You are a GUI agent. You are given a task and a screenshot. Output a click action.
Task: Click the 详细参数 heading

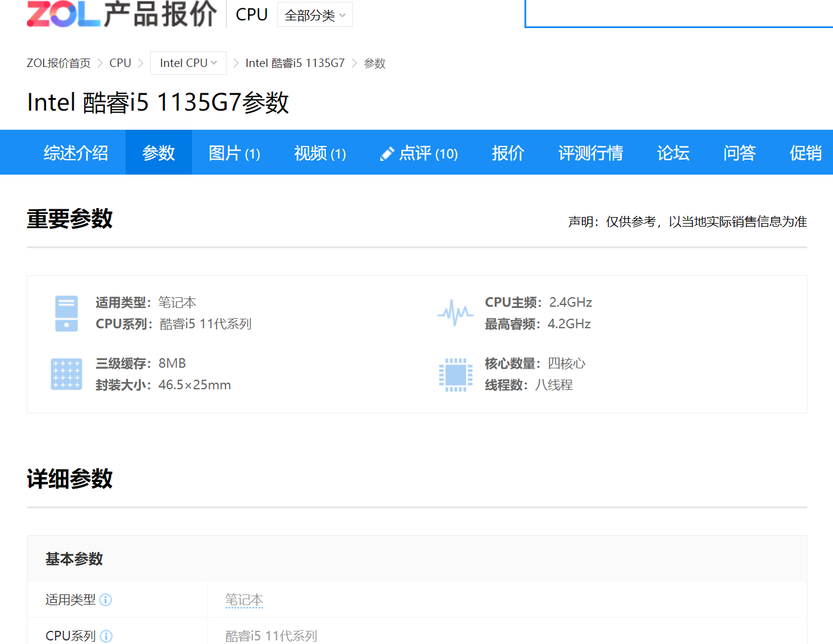(x=70, y=479)
